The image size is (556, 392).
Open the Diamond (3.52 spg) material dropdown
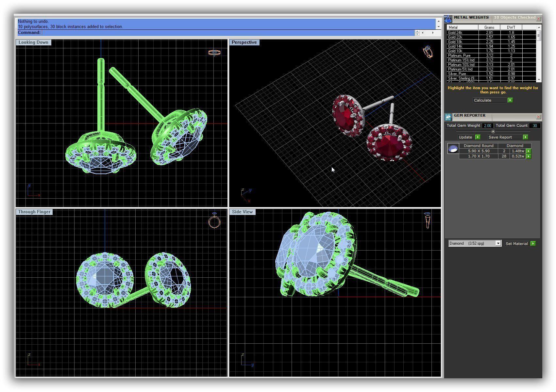pyautogui.click(x=498, y=243)
